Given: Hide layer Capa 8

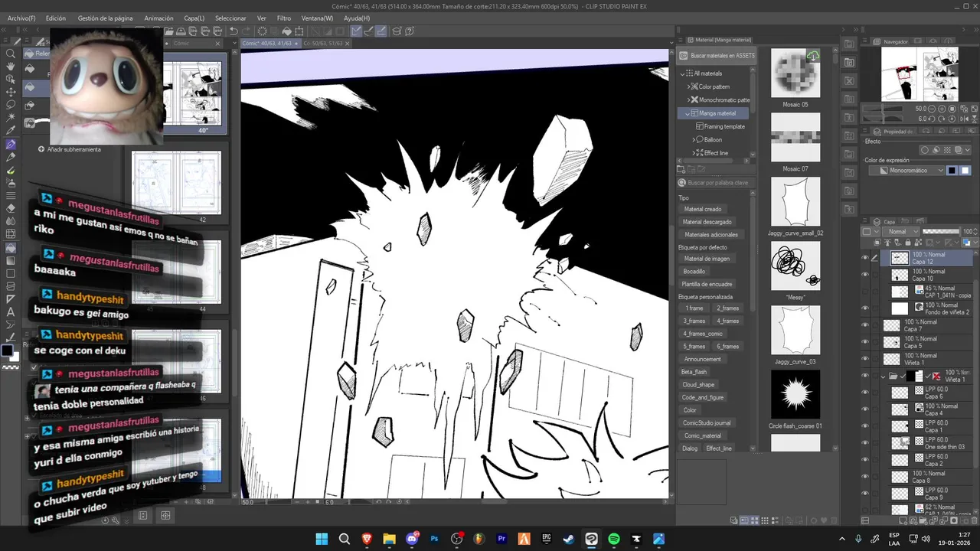Looking at the screenshot, I should [x=865, y=477].
